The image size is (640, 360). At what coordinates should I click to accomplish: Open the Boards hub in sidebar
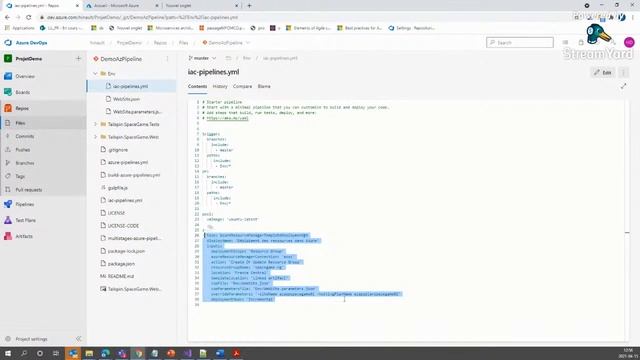point(22,92)
